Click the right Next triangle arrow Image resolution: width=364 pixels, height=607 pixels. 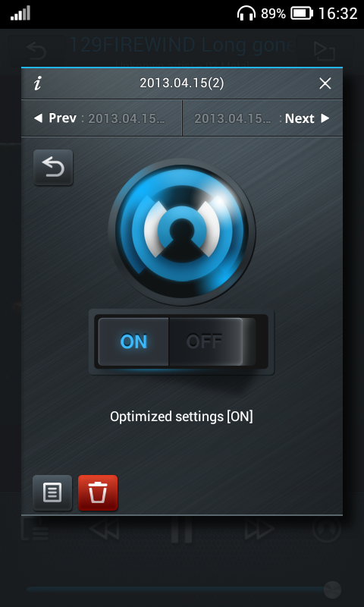pos(325,118)
